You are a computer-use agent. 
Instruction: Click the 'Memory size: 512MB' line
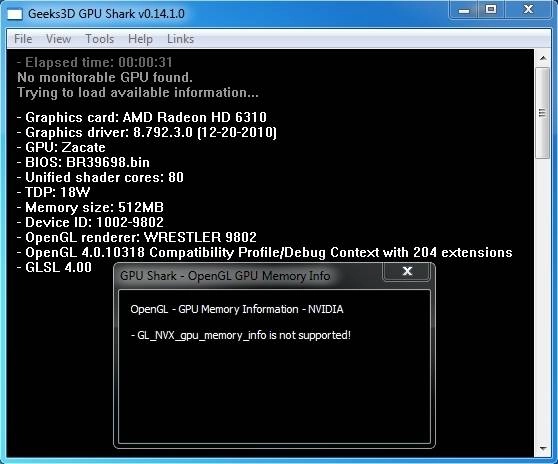90,207
